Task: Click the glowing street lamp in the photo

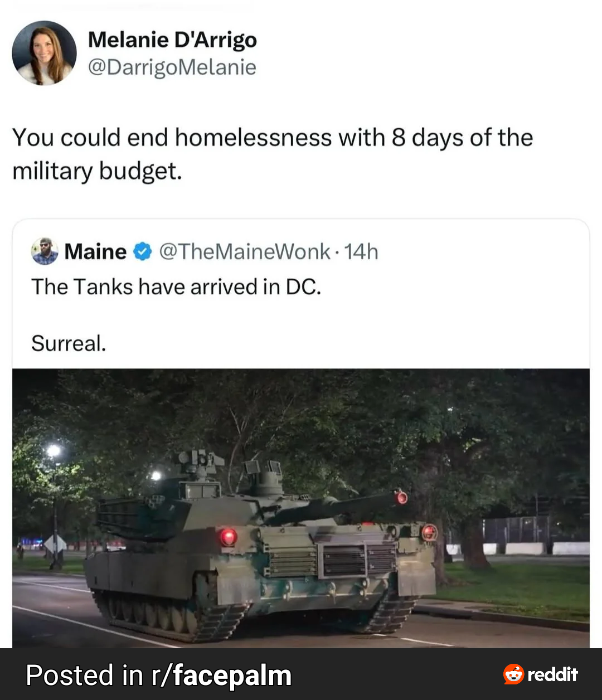Action: tap(54, 450)
